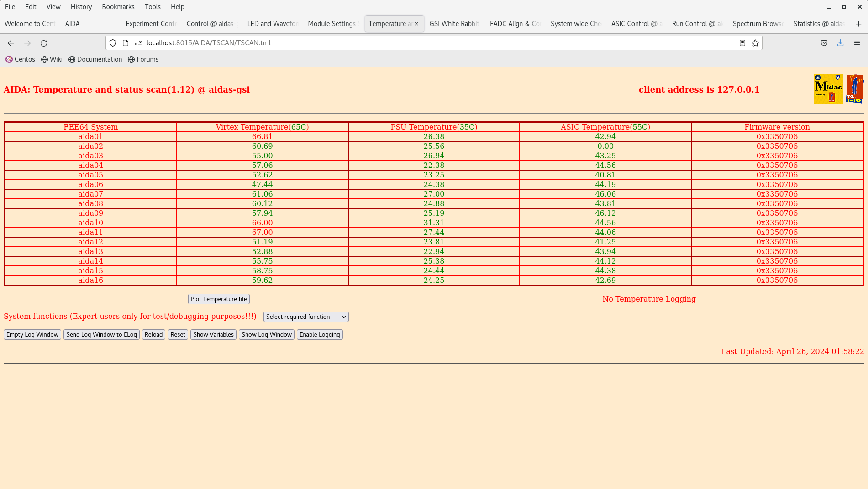Open the Tools menu

(153, 7)
